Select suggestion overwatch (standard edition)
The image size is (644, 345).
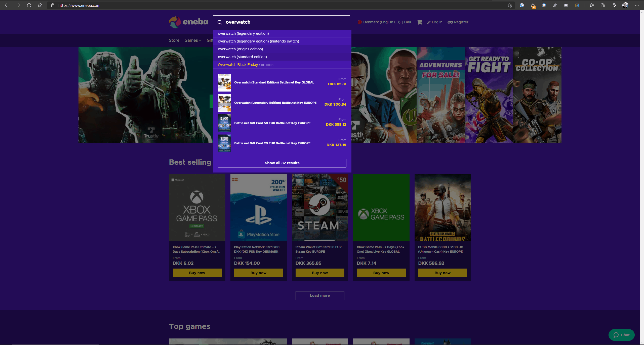[282, 57]
